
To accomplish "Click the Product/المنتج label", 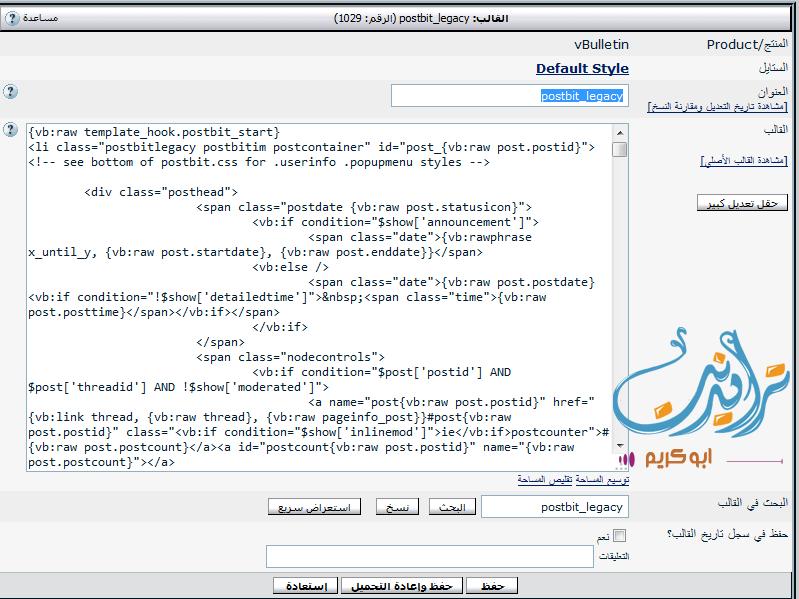I will [x=747, y=45].
